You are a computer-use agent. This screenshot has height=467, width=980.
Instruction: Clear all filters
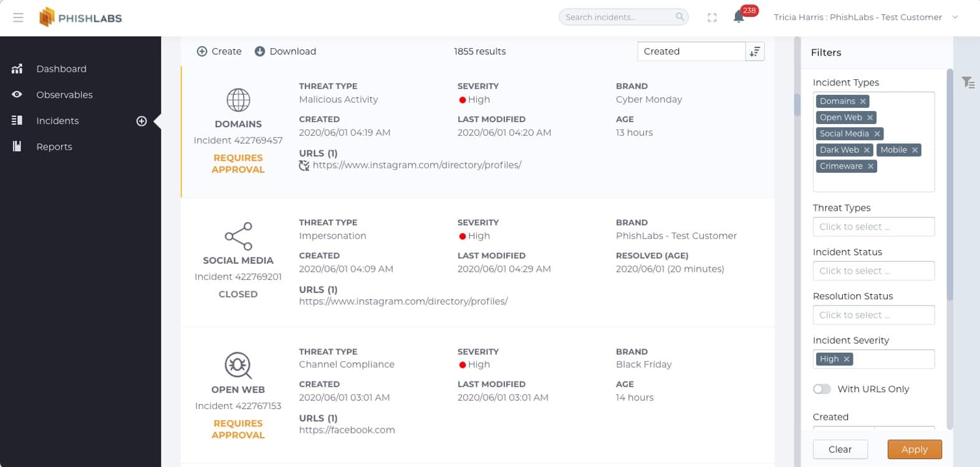pyautogui.click(x=840, y=450)
